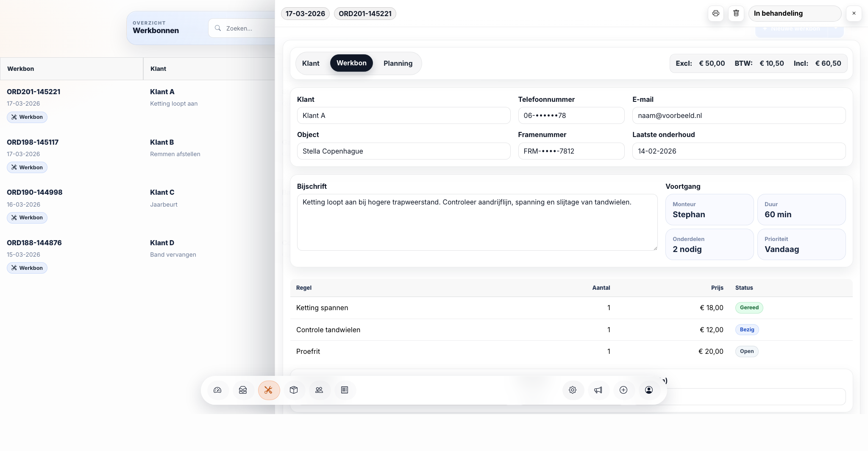Image resolution: width=868 pixels, height=451 pixels.
Task: Click the Werkbon column header
Action: tap(72, 69)
